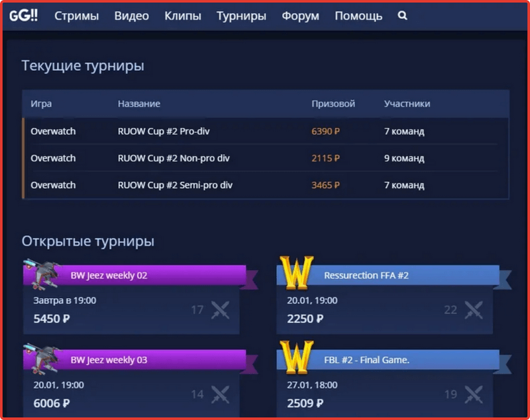Open the Форум link in navigation

point(301,16)
